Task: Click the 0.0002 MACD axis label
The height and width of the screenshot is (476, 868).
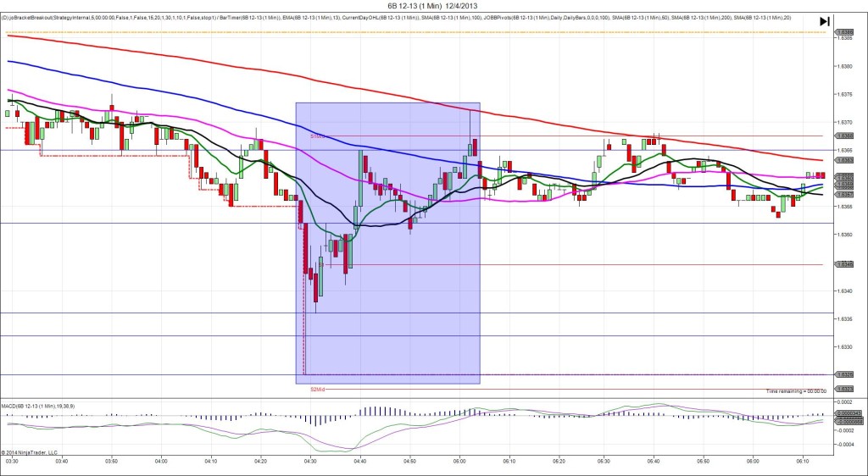Action: 845,401
